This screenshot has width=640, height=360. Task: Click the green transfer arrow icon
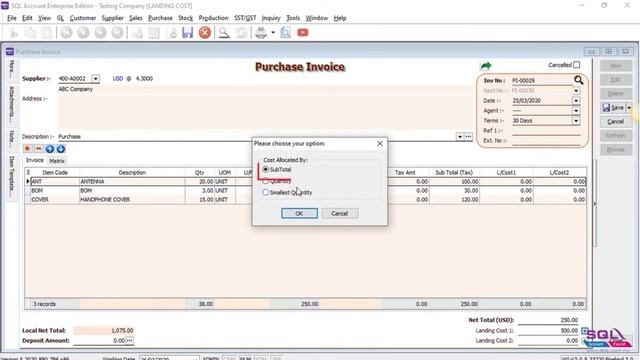click(x=486, y=65)
